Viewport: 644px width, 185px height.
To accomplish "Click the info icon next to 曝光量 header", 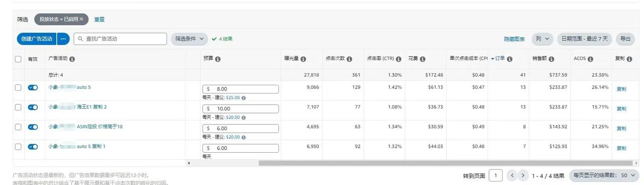I will tap(303, 59).
